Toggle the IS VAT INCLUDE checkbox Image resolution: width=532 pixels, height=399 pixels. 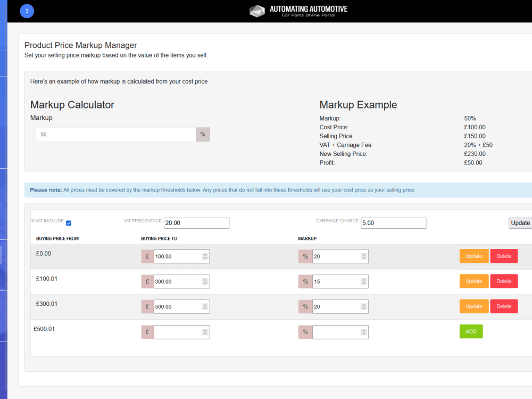coord(69,223)
